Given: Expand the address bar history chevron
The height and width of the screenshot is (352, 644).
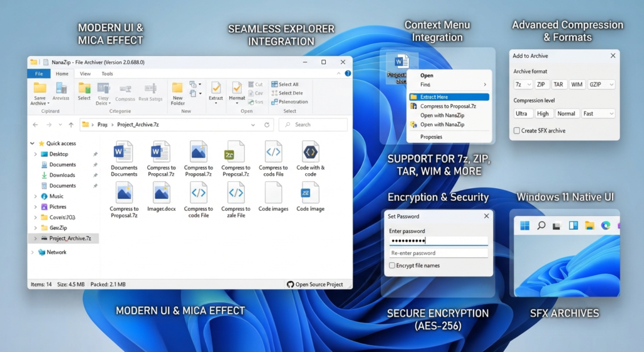Looking at the screenshot, I should pyautogui.click(x=253, y=125).
